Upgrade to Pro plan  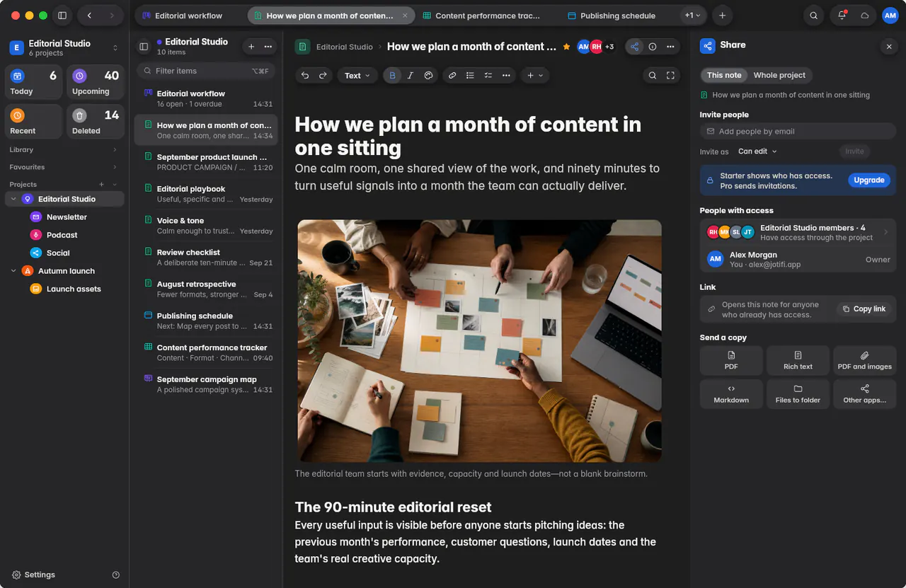(868, 180)
